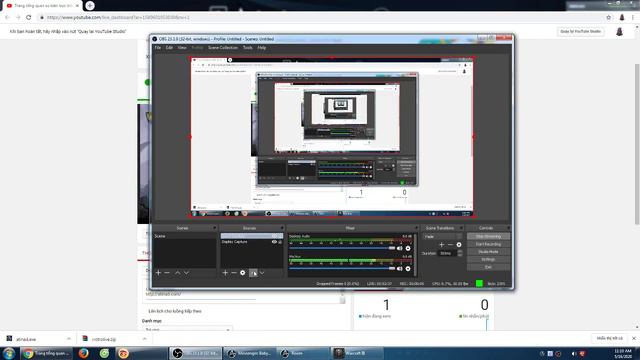Viewport: 640px width, 360px height.
Task: Expand options for the downloaded .zip file
Action: pyautogui.click(x=144, y=339)
